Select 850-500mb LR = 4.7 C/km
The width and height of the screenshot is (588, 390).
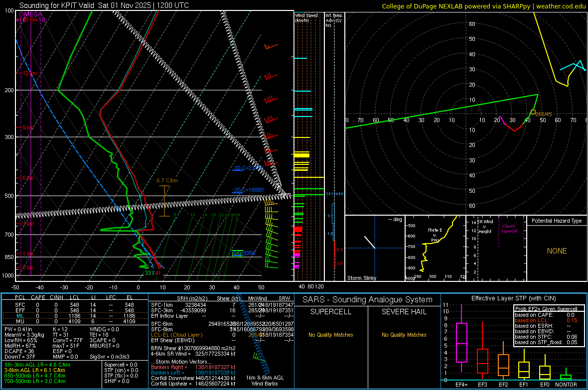click(35, 376)
